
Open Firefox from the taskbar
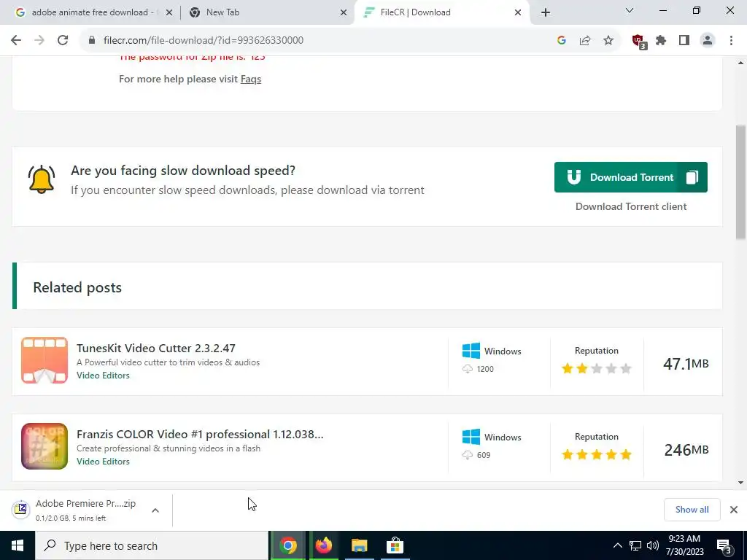click(323, 545)
